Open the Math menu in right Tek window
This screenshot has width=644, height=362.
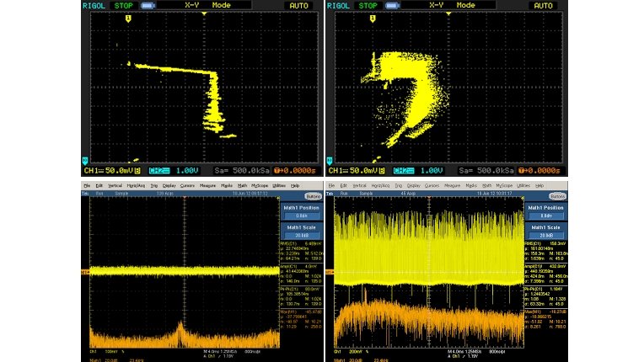(x=488, y=185)
